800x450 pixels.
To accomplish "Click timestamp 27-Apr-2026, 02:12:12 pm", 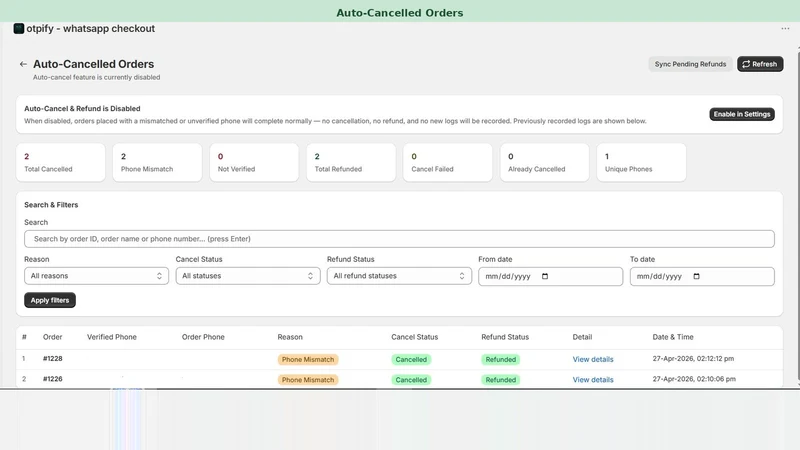I will pos(693,359).
